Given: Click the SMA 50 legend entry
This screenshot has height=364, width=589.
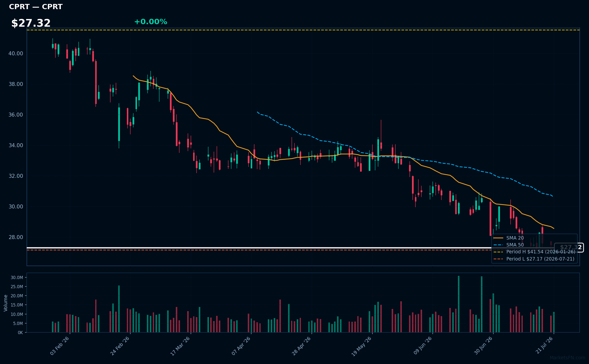Looking at the screenshot, I should [509, 245].
